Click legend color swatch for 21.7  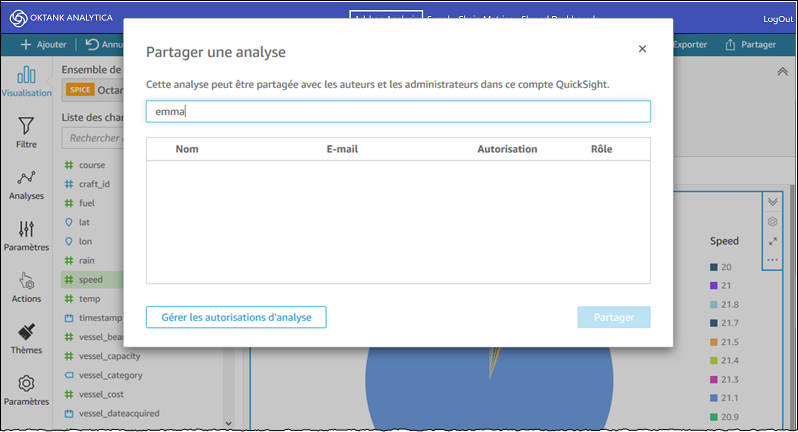point(714,323)
